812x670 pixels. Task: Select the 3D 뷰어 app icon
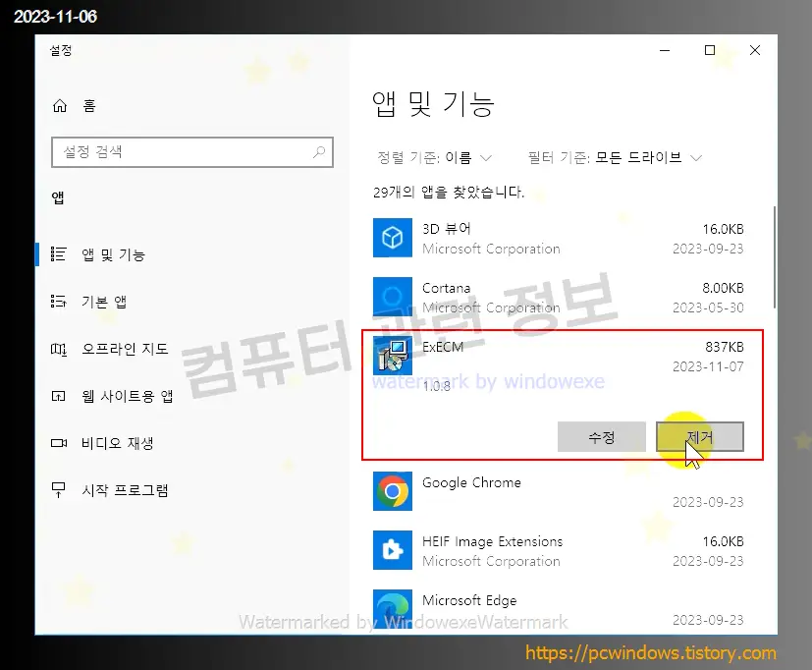tap(393, 238)
